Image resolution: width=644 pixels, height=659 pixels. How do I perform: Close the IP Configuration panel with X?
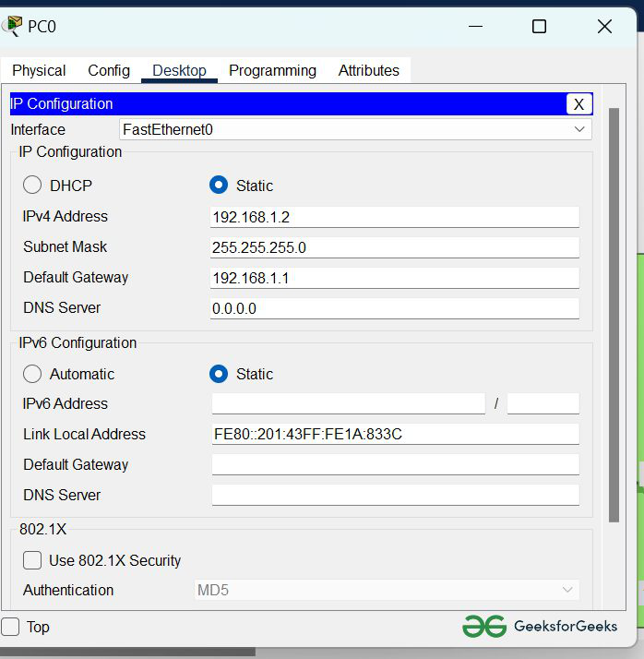(x=578, y=104)
